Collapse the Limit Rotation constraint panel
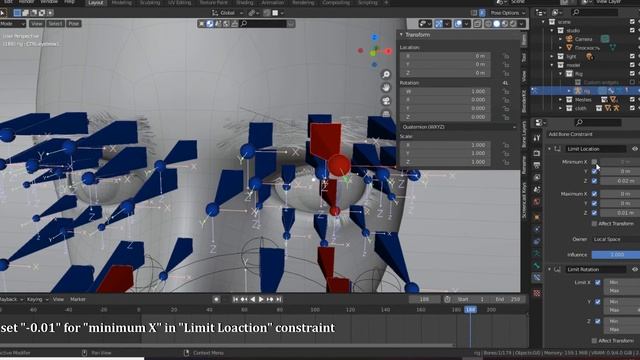The height and width of the screenshot is (360, 640). pos(550,269)
